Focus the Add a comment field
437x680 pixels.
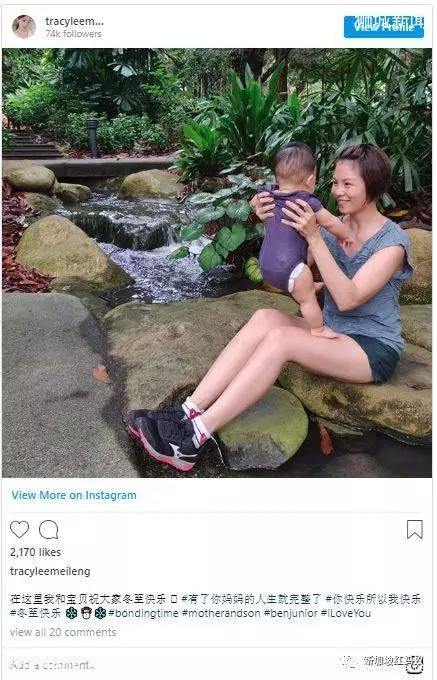tap(173, 665)
